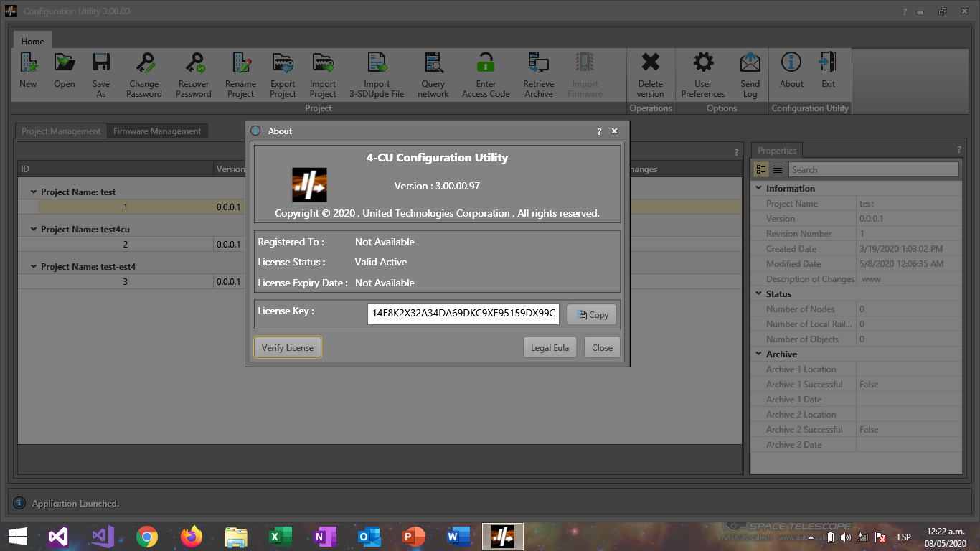Screen dimensions: 980x551
Task: Collapse the Project Name: test4cu group
Action: pos(34,230)
